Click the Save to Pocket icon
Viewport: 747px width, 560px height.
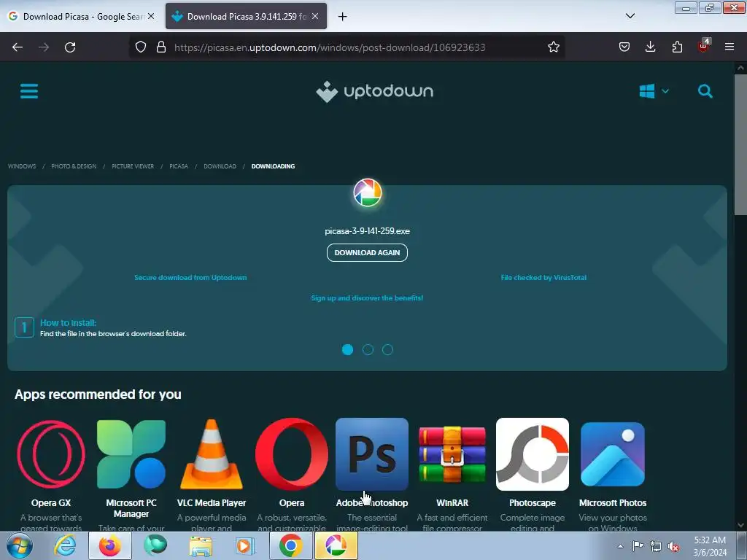624,47
